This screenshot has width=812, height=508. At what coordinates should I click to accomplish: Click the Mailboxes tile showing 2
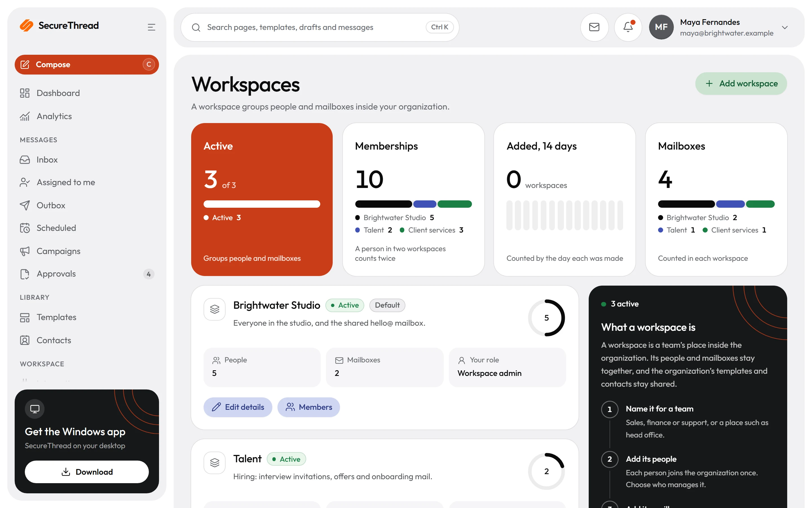(385, 367)
